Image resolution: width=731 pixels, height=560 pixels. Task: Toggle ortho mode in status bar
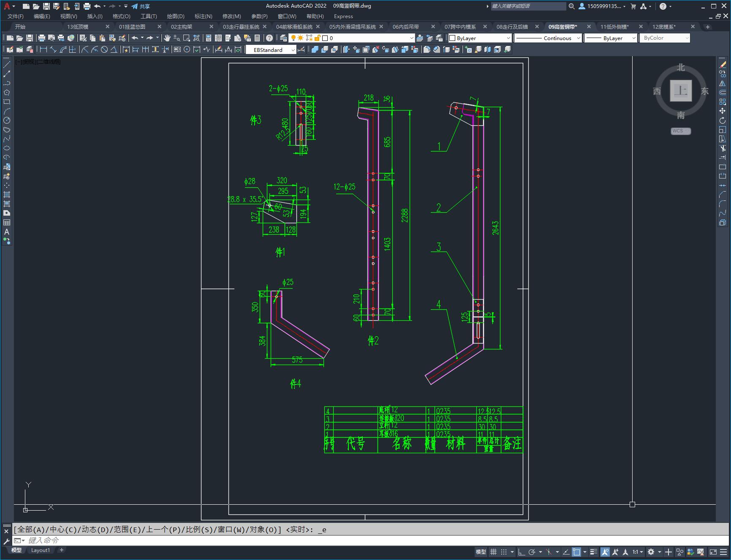522,552
